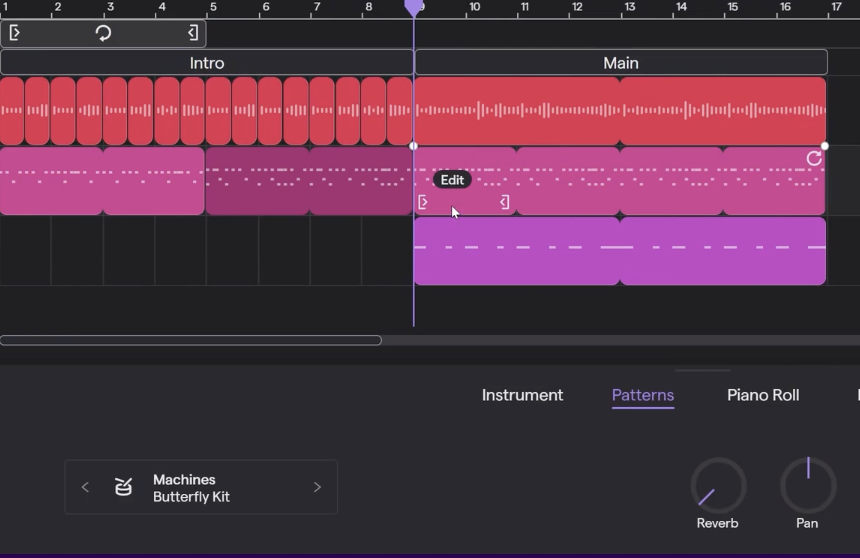The image size is (860, 558).
Task: Click the horizontal timeline scrollbar thumb
Action: tap(191, 340)
